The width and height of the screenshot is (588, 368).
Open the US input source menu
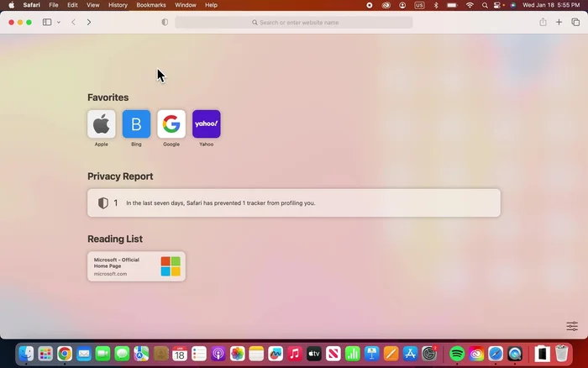coord(419,5)
